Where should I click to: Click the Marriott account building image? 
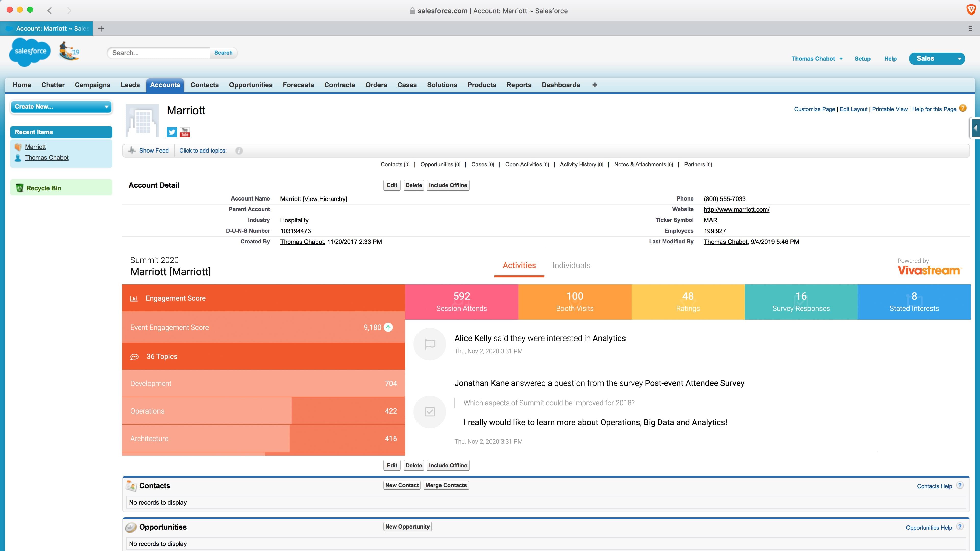click(x=142, y=120)
